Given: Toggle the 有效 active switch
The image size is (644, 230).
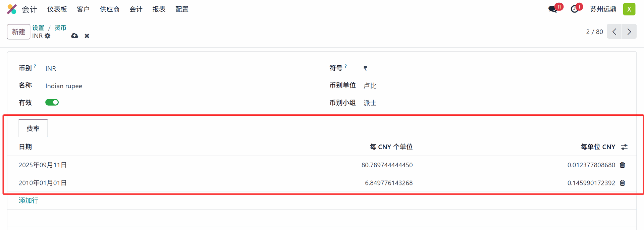Looking at the screenshot, I should [52, 103].
